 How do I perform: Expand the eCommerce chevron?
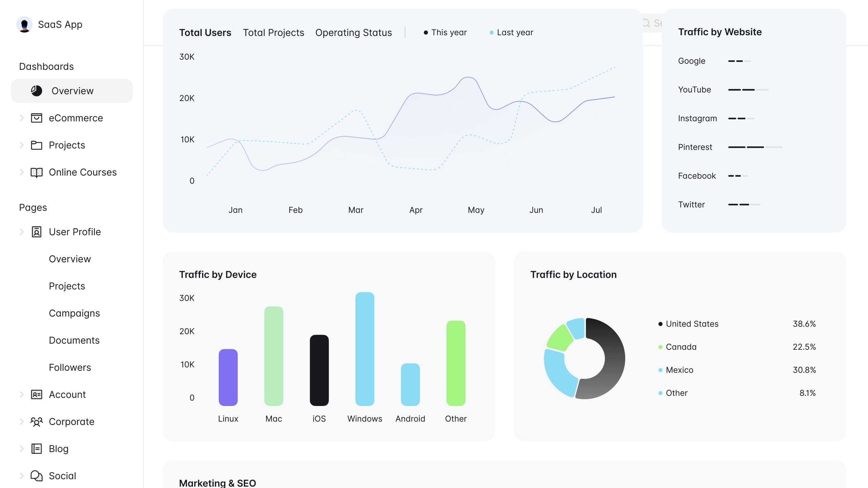[22, 118]
